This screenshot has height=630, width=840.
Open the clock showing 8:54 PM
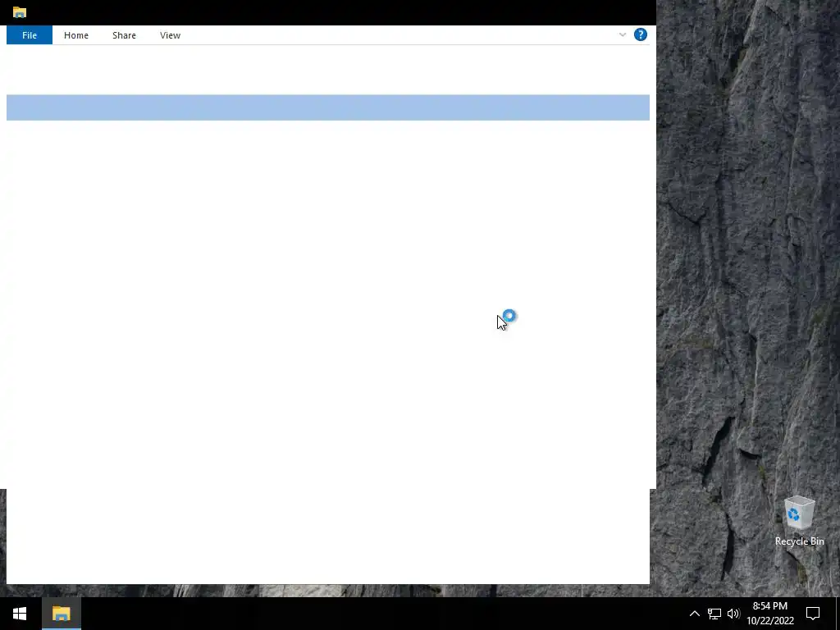pyautogui.click(x=769, y=614)
